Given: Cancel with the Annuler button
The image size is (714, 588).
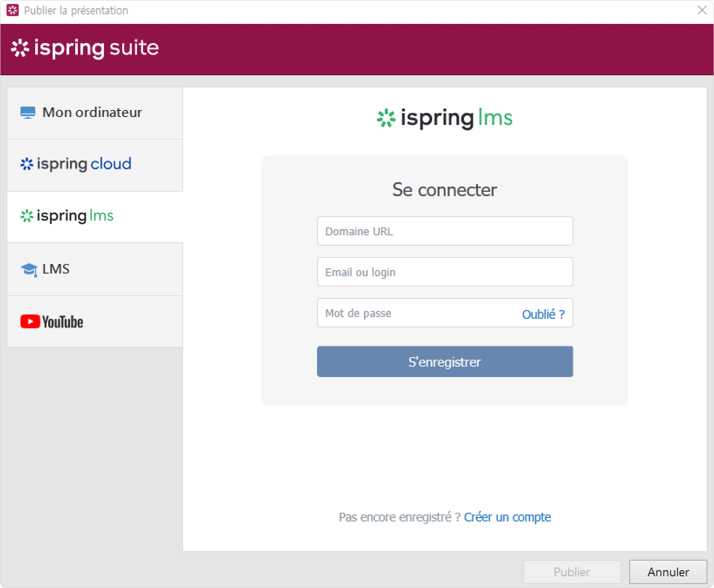Looking at the screenshot, I should coord(668,572).
